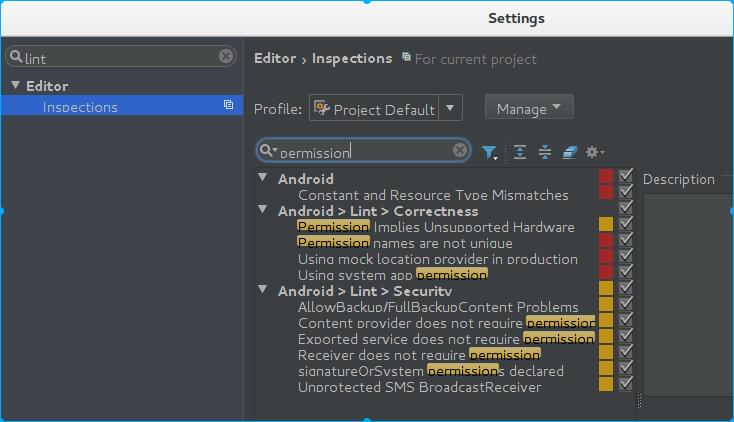Click the Manage button
This screenshot has width=734, height=422.
(x=528, y=108)
